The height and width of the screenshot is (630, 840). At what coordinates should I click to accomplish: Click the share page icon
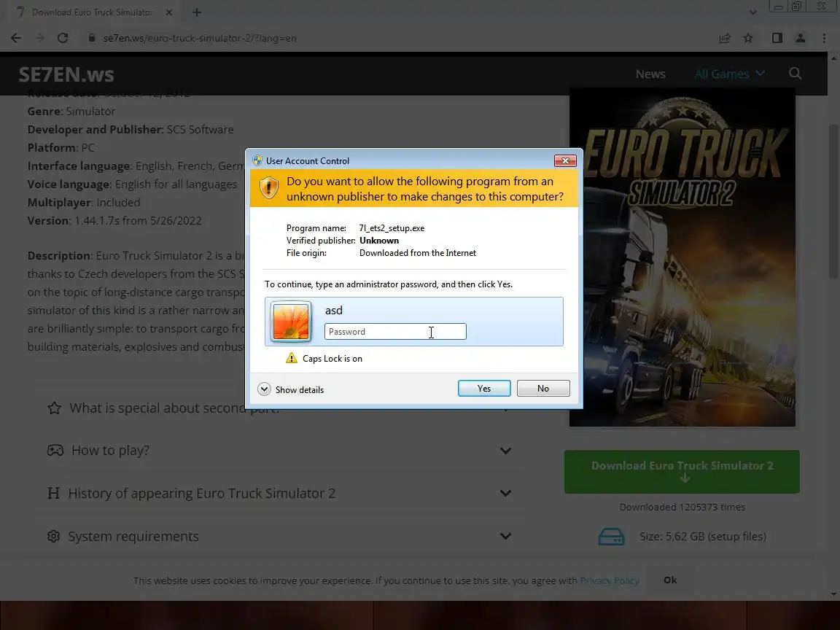click(x=725, y=38)
